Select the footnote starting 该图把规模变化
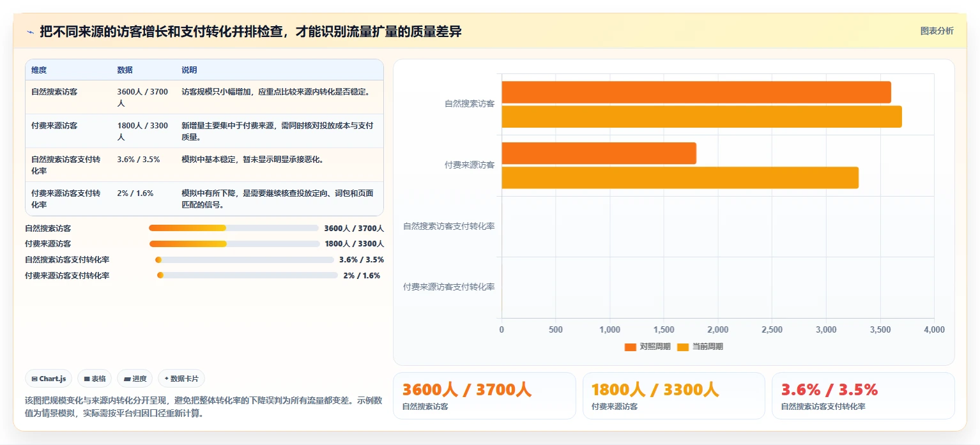 coord(203,407)
